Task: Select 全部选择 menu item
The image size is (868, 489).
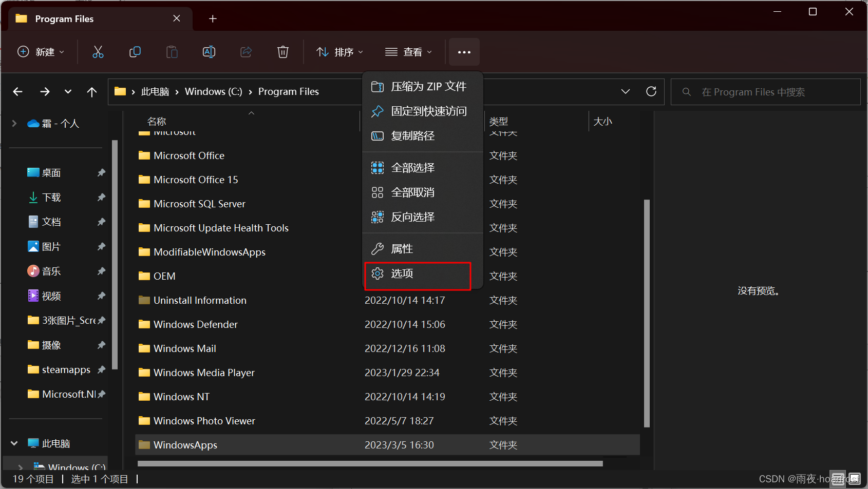Action: pos(423,168)
